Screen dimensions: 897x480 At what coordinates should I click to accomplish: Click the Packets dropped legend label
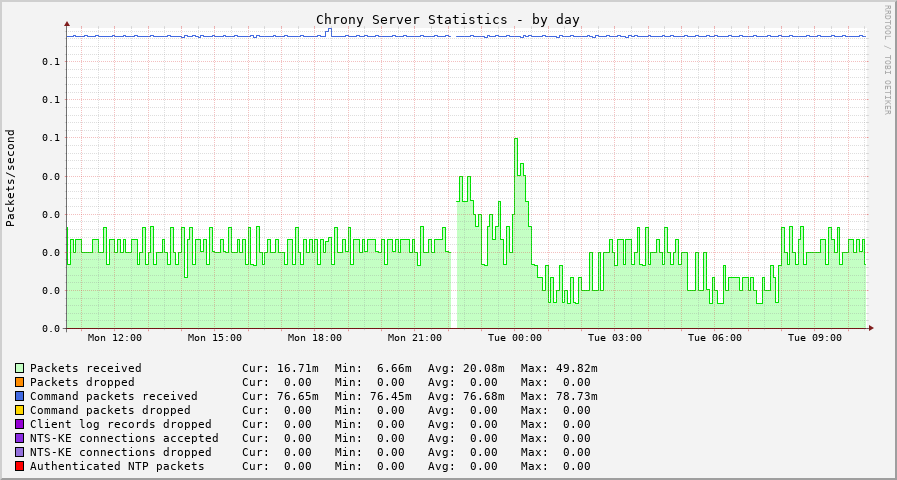[82, 382]
